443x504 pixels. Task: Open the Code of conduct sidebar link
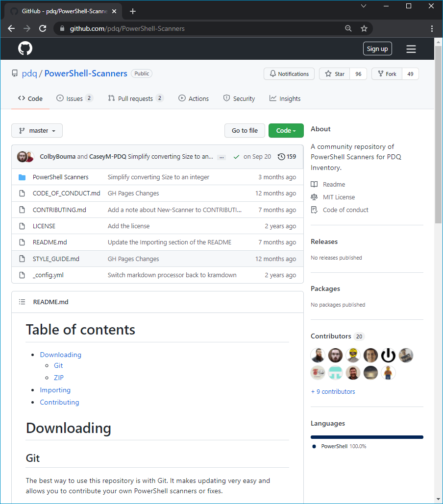click(x=345, y=210)
